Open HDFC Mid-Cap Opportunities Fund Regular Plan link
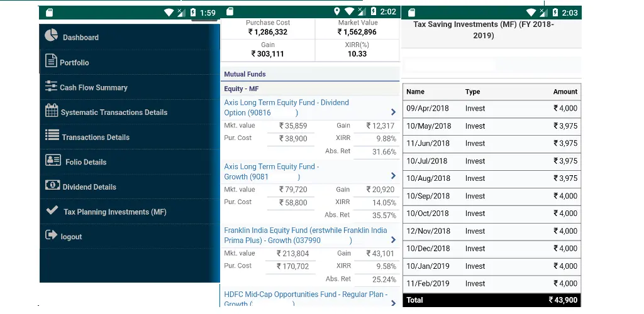644x314 pixels. point(306,299)
